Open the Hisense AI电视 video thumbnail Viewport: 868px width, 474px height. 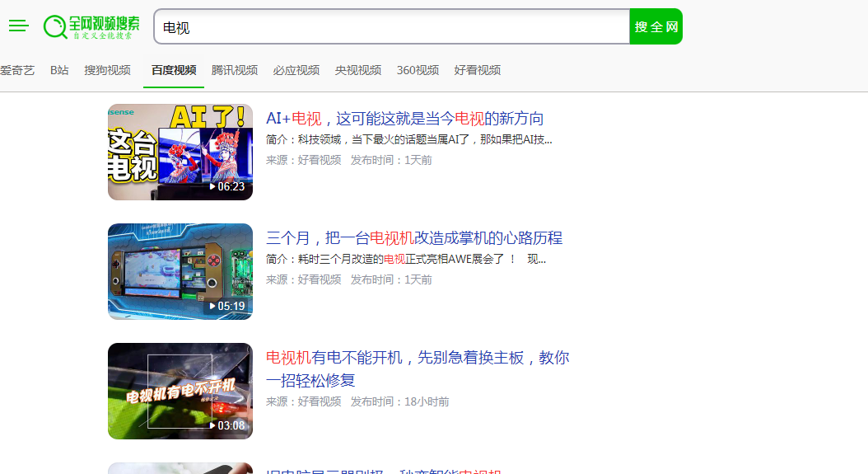[180, 152]
